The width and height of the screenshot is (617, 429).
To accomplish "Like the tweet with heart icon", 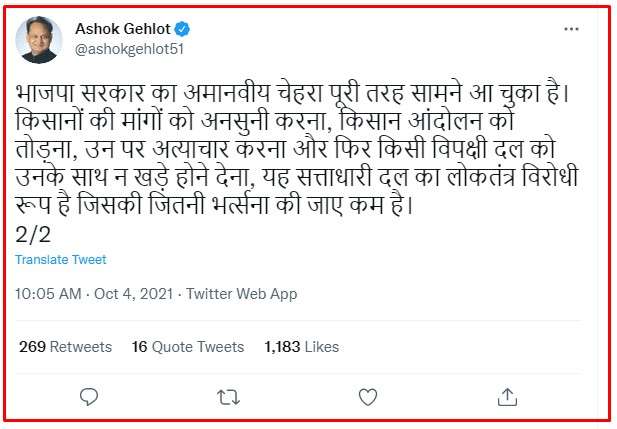I will tap(369, 398).
